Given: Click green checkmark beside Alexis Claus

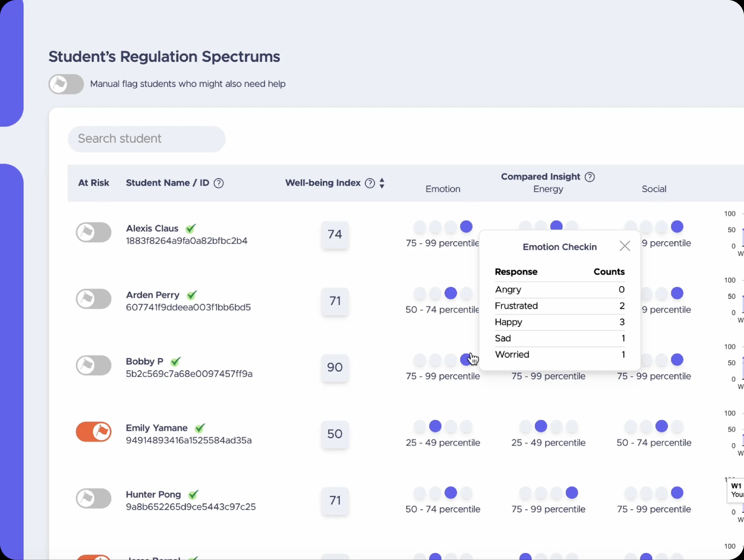Looking at the screenshot, I should [x=191, y=228].
